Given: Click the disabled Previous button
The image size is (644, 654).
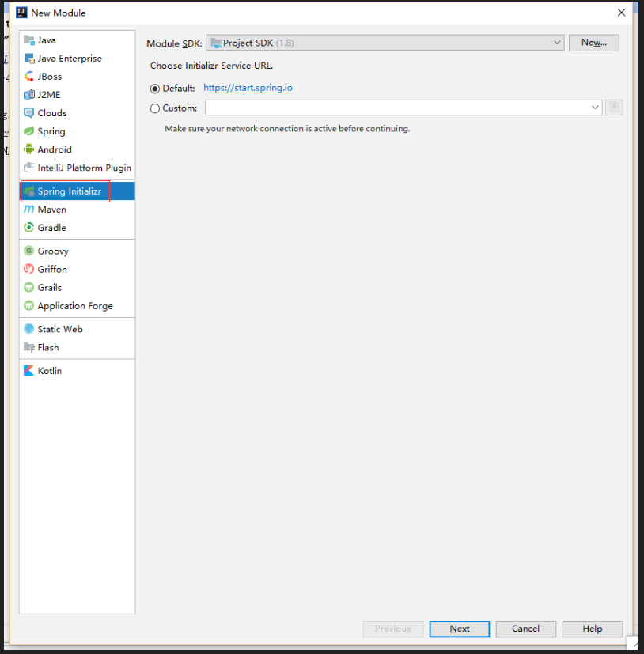Looking at the screenshot, I should coord(392,629).
